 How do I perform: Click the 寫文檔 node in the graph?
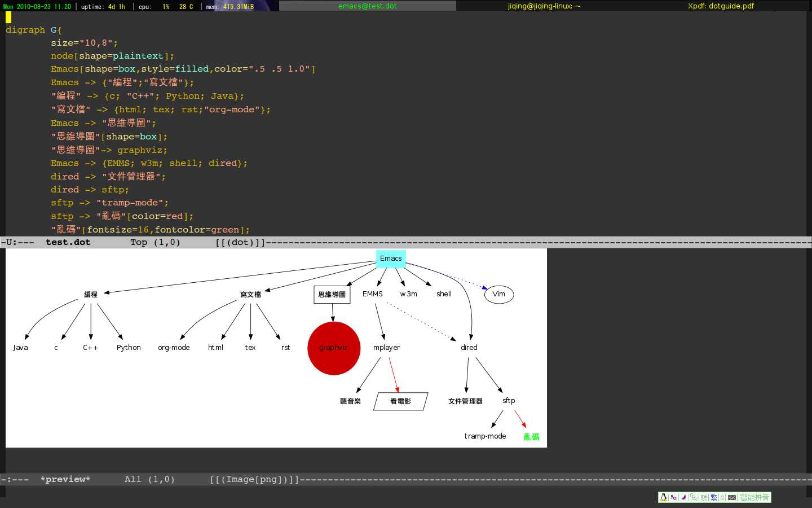pos(250,294)
